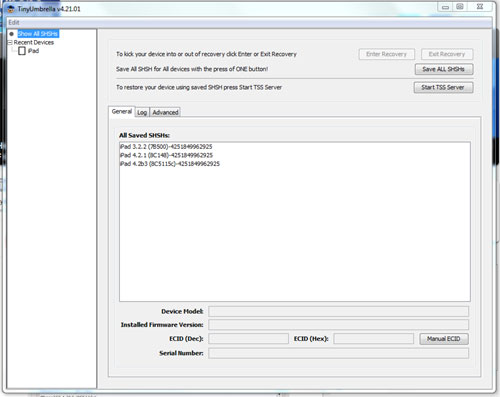The height and width of the screenshot is (397, 500).
Task: Click the All Saved SHSHs heading
Action: point(145,135)
